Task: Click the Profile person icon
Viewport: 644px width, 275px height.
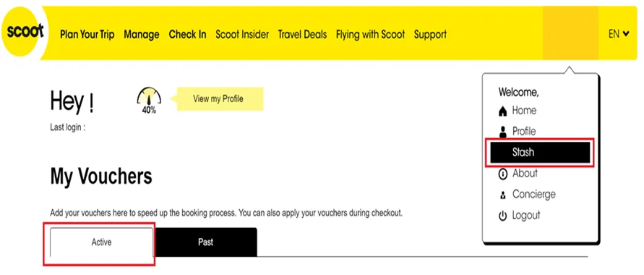Action: click(x=503, y=132)
